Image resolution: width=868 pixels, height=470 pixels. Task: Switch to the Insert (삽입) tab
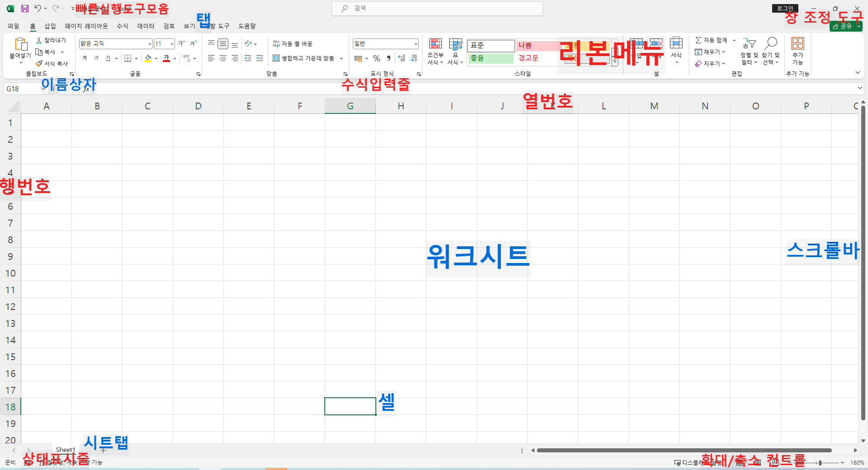pos(50,26)
